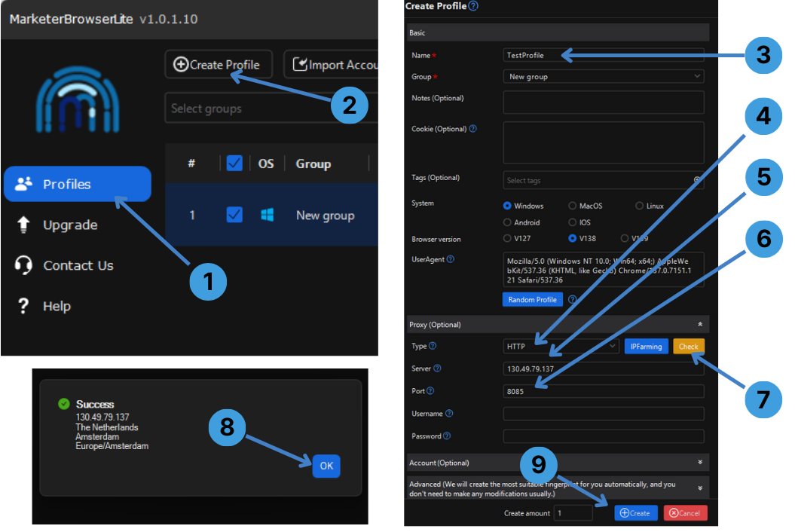Click the Contact Us headset icon
The image size is (795, 532).
(x=23, y=264)
